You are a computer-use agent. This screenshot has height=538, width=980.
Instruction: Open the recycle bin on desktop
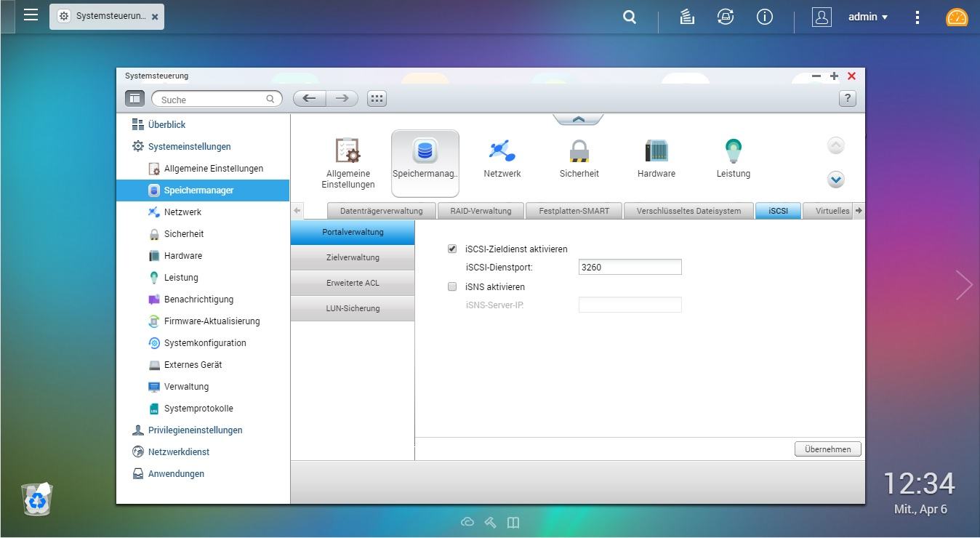(37, 499)
